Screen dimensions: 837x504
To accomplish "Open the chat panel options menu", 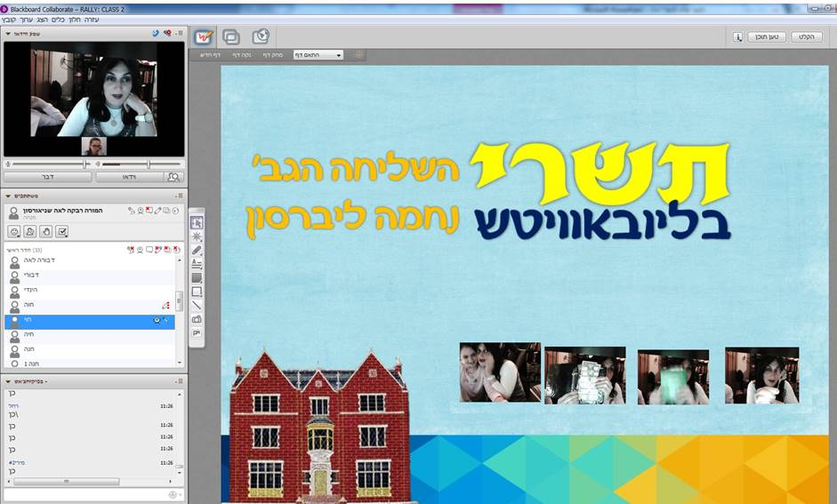I will click(180, 381).
